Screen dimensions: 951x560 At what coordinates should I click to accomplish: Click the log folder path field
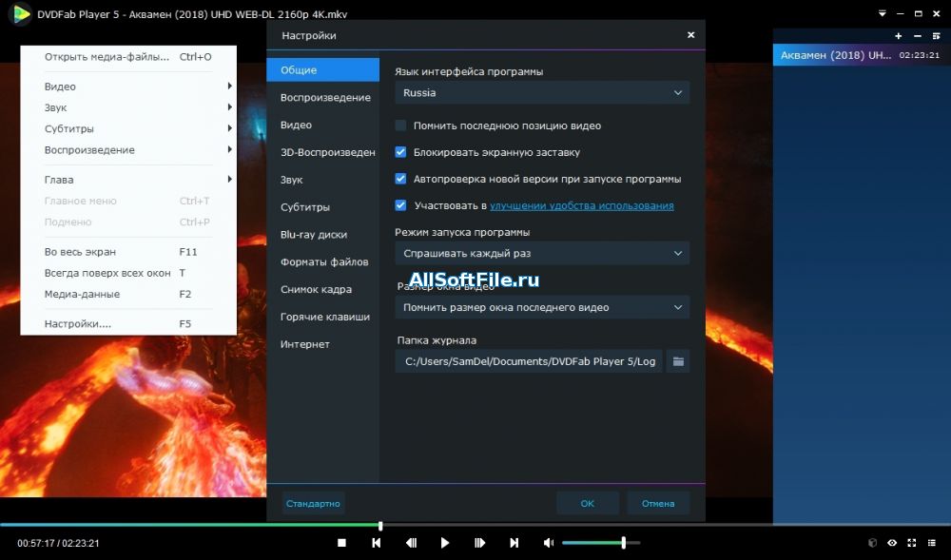[529, 361]
